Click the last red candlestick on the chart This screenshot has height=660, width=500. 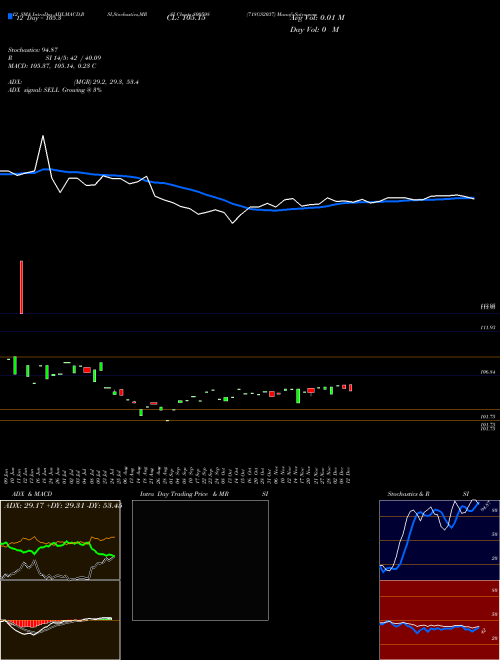350,388
